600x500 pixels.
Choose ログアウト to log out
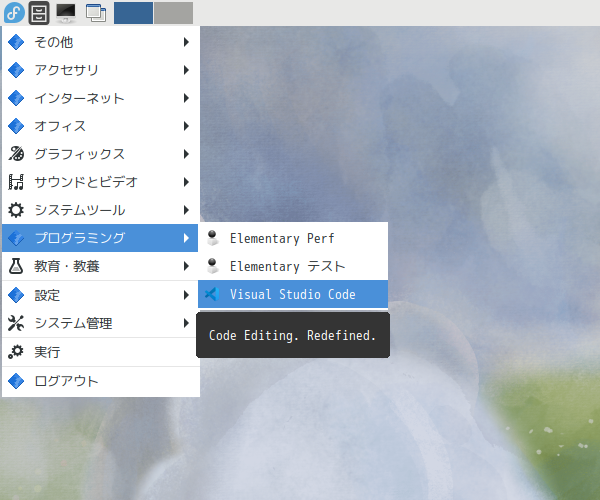(101, 381)
